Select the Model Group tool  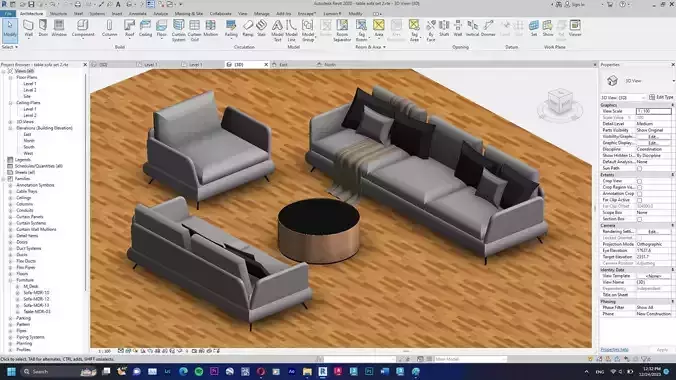coord(308,31)
